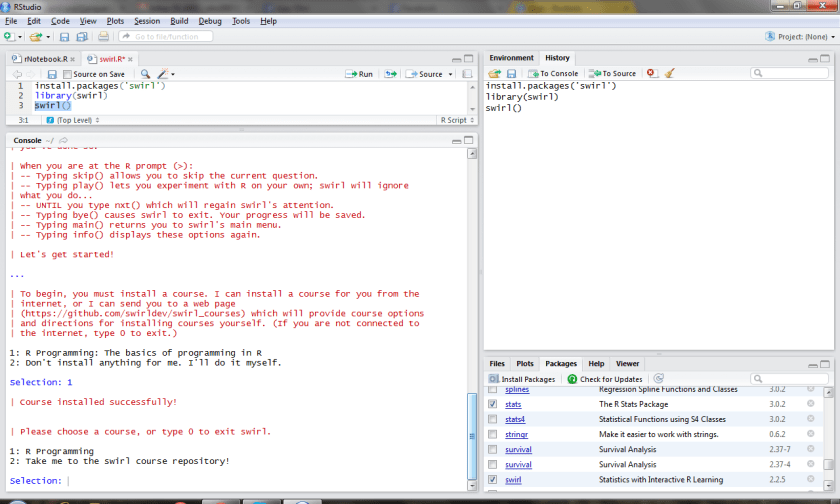Screen dimensions: 840x504
Task: Go forward to next source location
Action: pos(31,74)
